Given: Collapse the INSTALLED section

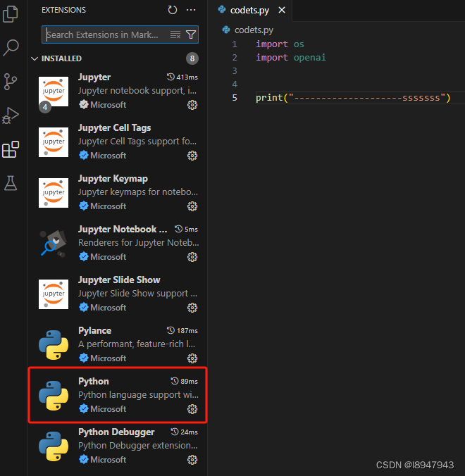Looking at the screenshot, I should pos(35,58).
